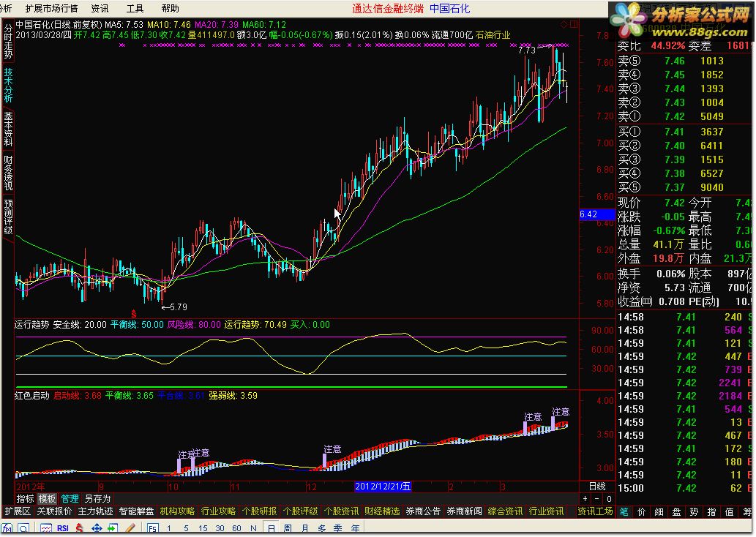756x537 pixels.
Task: Open the 智能解盘 tab
Action: tap(136, 511)
